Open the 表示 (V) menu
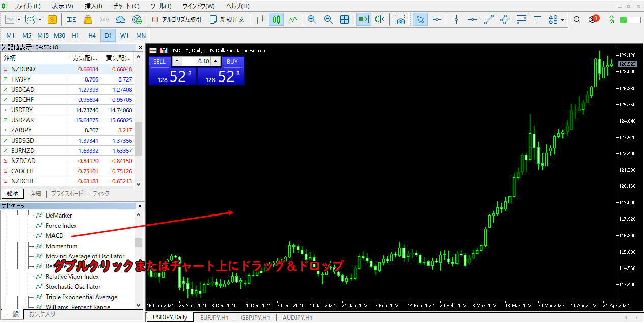Viewport: 644px width, 323px height. 63,6
